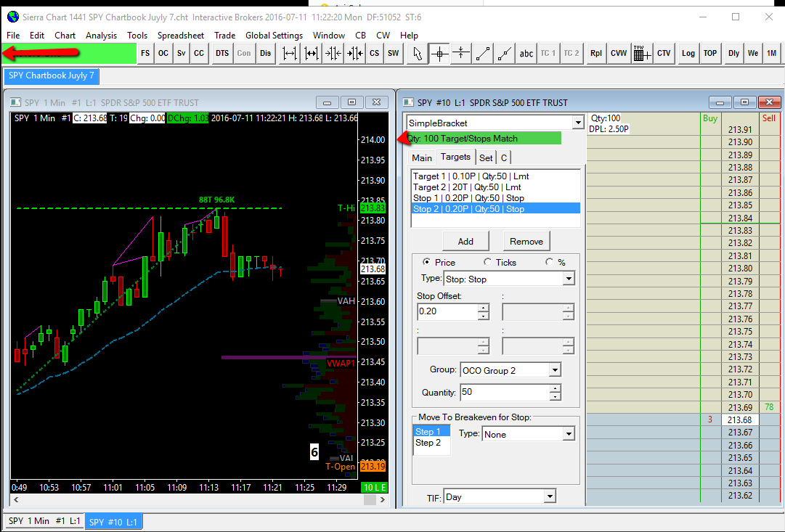Select Stop 1 in the targets list
Screen dimensions: 785x532
[496, 198]
